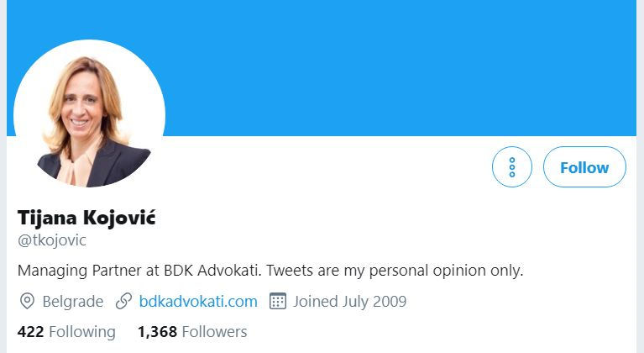Open the three-dot more options menu
The height and width of the screenshot is (353, 644).
click(x=511, y=167)
